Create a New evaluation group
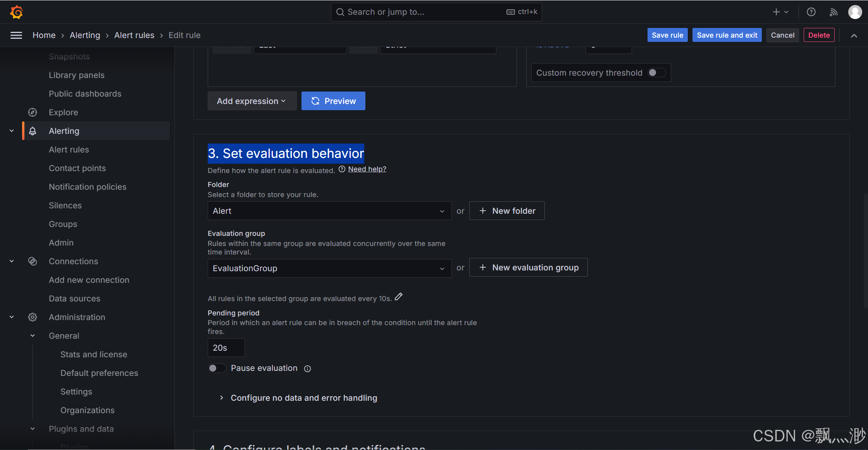This screenshot has height=450, width=868. click(x=528, y=268)
